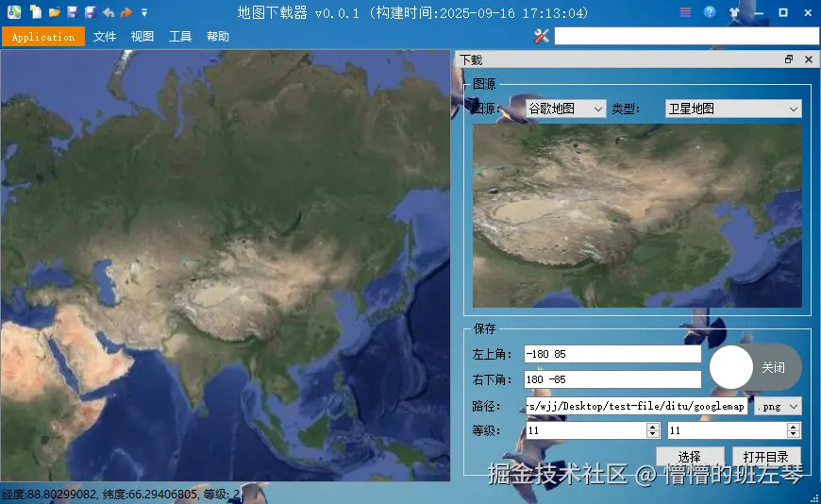Click the search box beside the tools icon

(686, 36)
